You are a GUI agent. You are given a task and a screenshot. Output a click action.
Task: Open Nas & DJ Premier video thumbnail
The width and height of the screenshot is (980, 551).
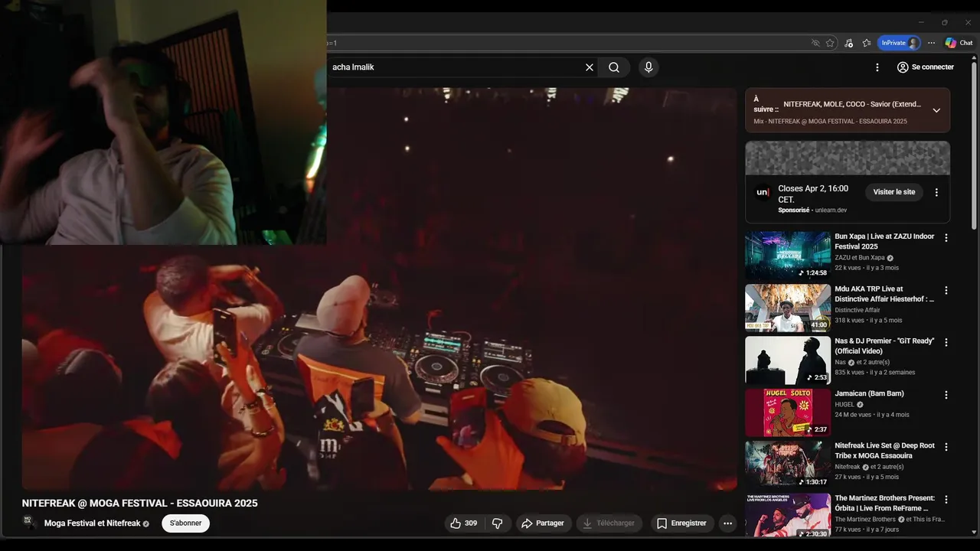(788, 360)
